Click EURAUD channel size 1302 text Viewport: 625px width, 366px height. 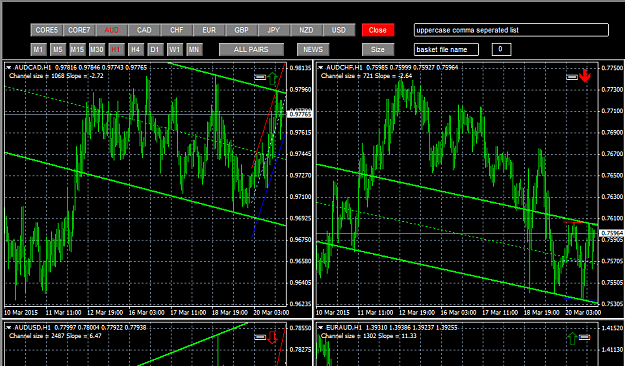coord(369,336)
